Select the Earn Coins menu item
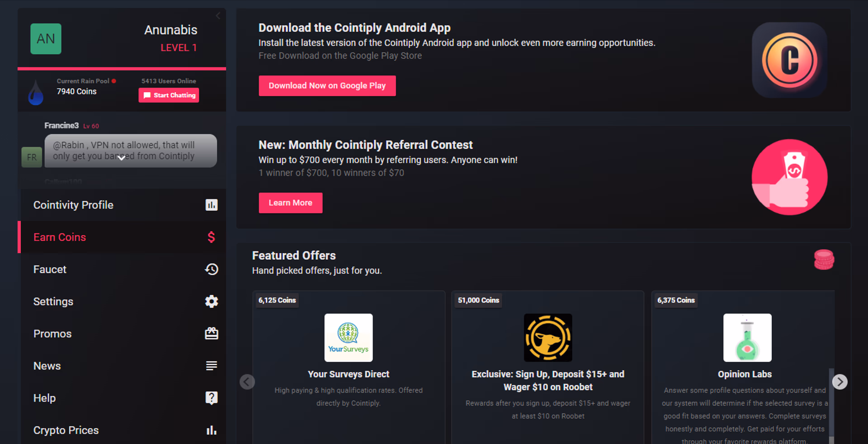 [122, 237]
